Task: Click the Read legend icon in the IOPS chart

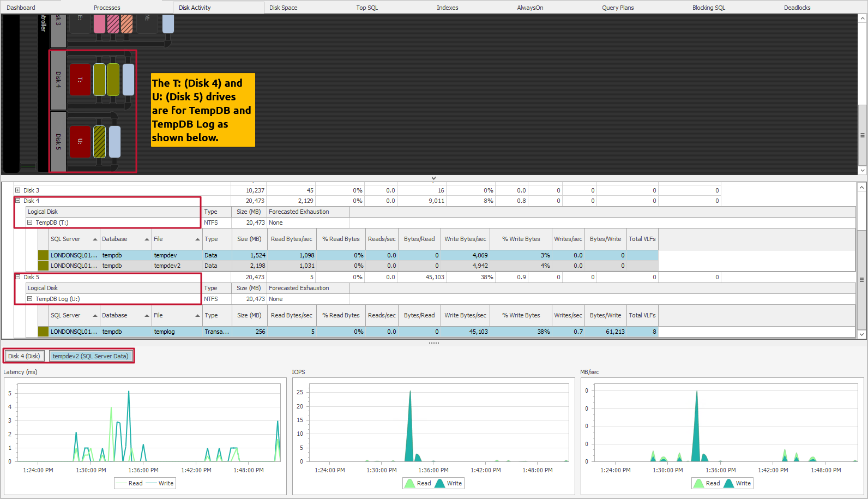Action: point(409,483)
